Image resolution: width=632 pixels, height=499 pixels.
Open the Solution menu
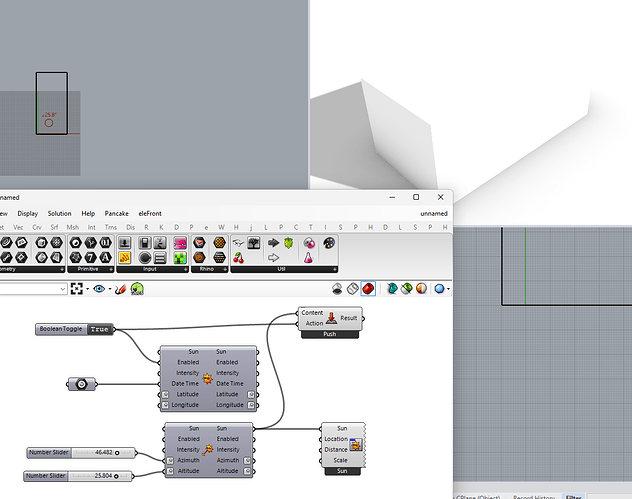(x=59, y=214)
